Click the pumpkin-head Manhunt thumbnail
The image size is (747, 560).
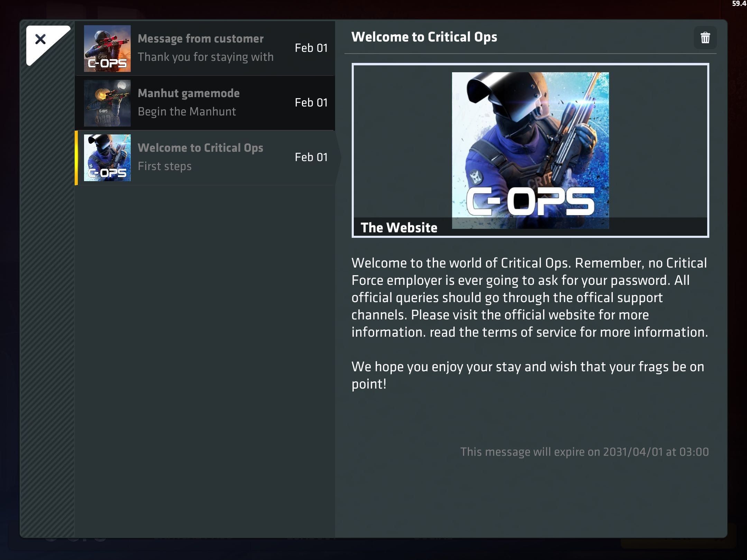pyautogui.click(x=107, y=103)
